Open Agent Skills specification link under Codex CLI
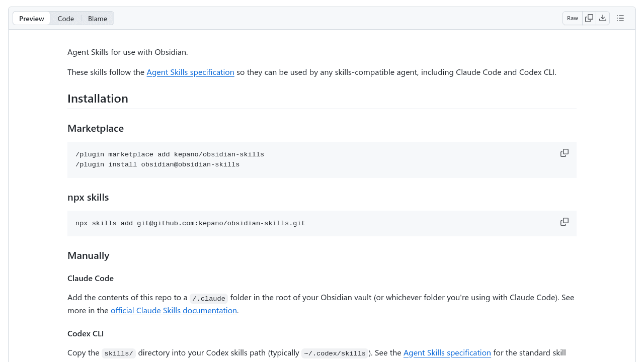644x362 pixels. [447, 352]
